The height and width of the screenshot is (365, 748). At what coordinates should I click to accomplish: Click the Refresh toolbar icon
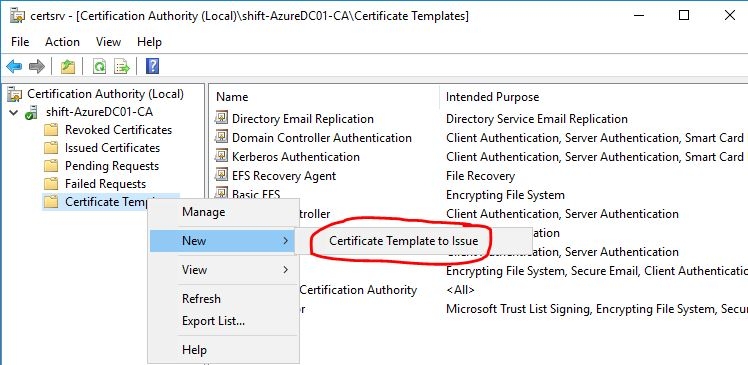[x=99, y=66]
